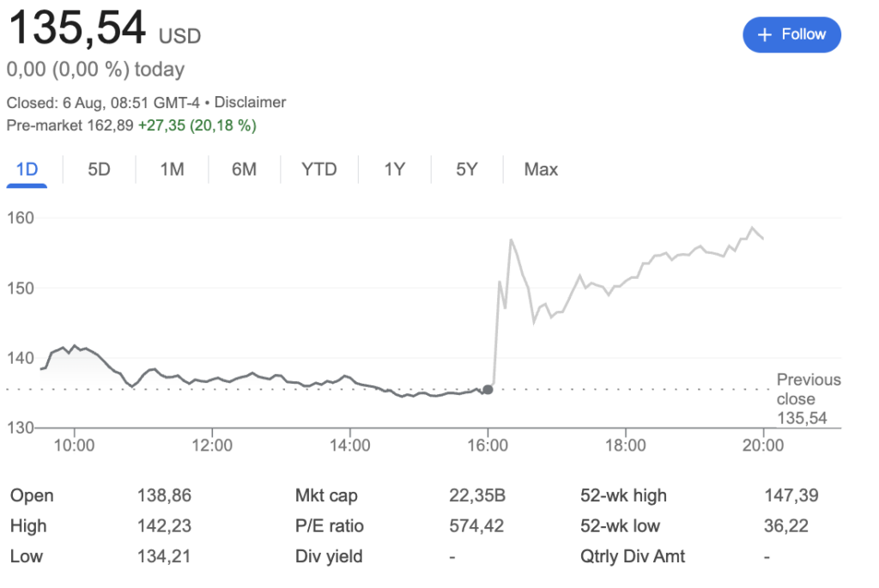Screen dimensions: 879x588
Task: Show the 1M price chart
Action: (172, 169)
